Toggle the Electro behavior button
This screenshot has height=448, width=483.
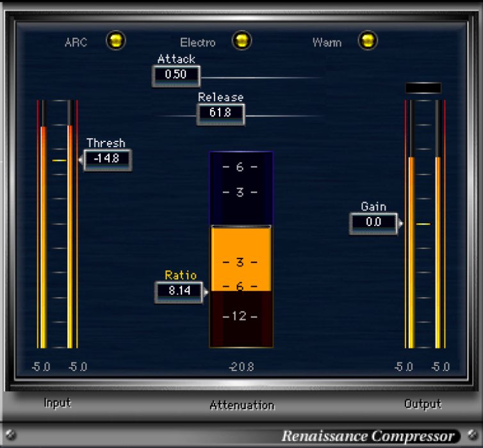coord(241,40)
